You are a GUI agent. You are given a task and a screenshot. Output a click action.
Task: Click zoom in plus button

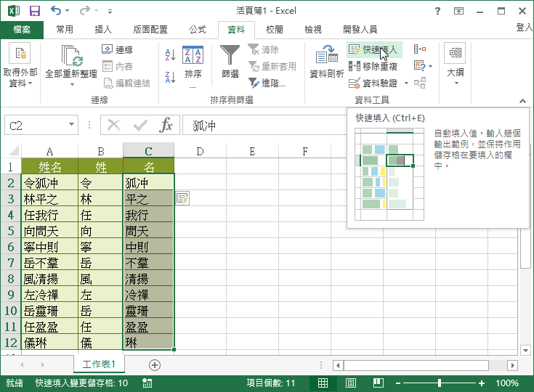coord(482,383)
